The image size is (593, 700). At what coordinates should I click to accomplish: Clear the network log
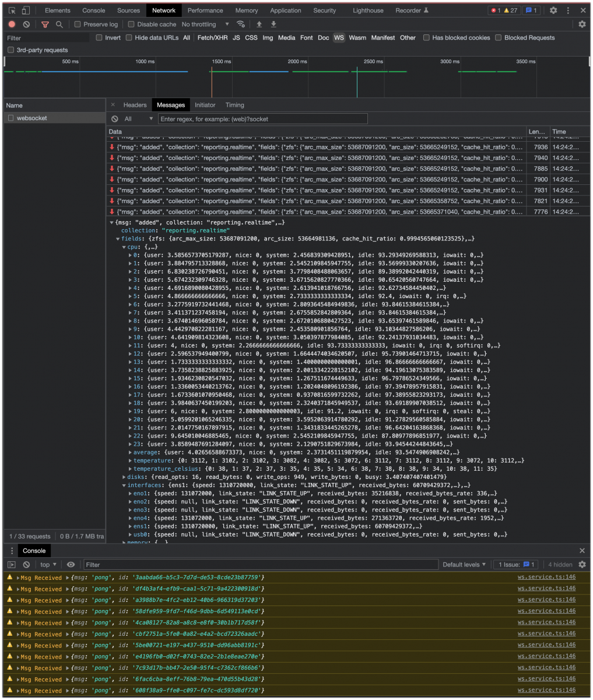(26, 24)
